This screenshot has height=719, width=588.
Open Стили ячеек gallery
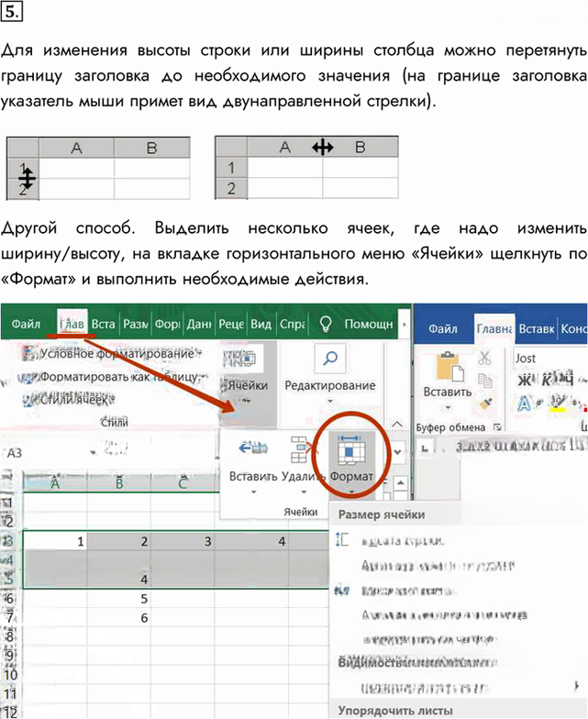pyautogui.click(x=69, y=400)
